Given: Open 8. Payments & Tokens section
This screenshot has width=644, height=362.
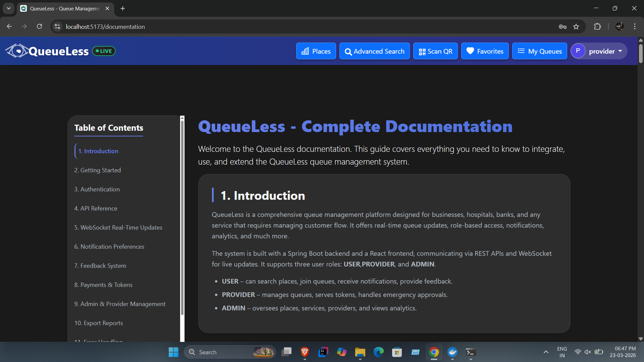Looking at the screenshot, I should [x=103, y=285].
